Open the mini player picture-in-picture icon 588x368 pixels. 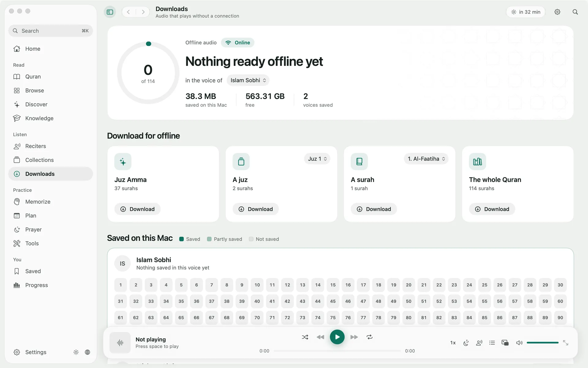click(505, 343)
